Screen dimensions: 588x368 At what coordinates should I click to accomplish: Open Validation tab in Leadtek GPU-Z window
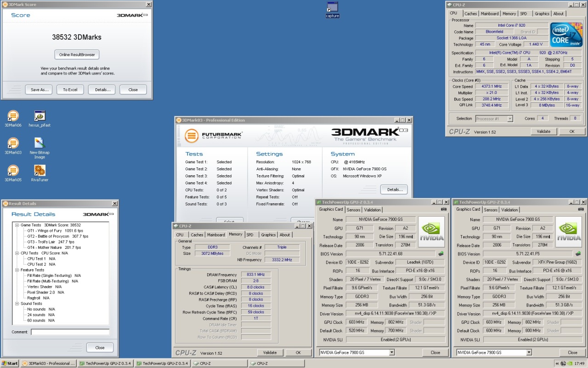coord(373,210)
